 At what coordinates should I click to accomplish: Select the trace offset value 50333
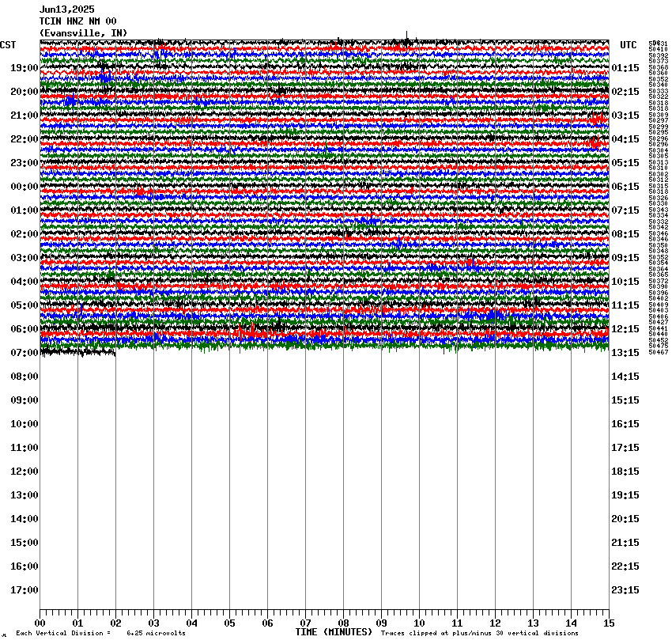(659, 91)
